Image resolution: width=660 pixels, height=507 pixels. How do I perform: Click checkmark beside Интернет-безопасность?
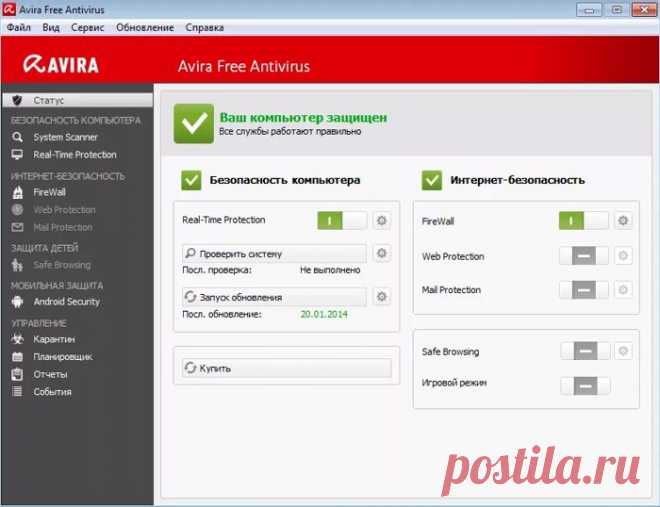432,180
